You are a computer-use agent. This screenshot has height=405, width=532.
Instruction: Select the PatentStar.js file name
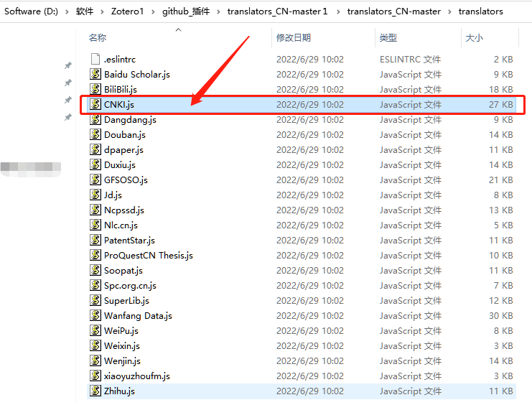click(x=129, y=241)
